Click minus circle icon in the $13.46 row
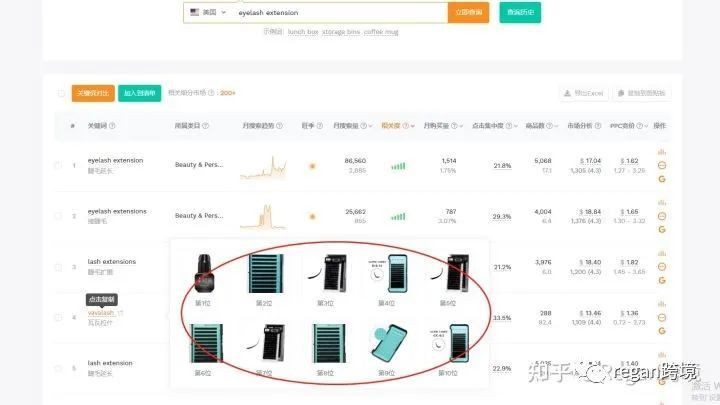The height and width of the screenshot is (405, 720). (x=662, y=317)
